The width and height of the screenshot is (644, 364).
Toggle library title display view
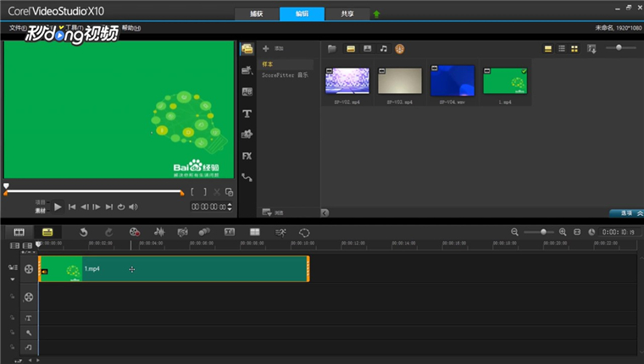point(548,49)
